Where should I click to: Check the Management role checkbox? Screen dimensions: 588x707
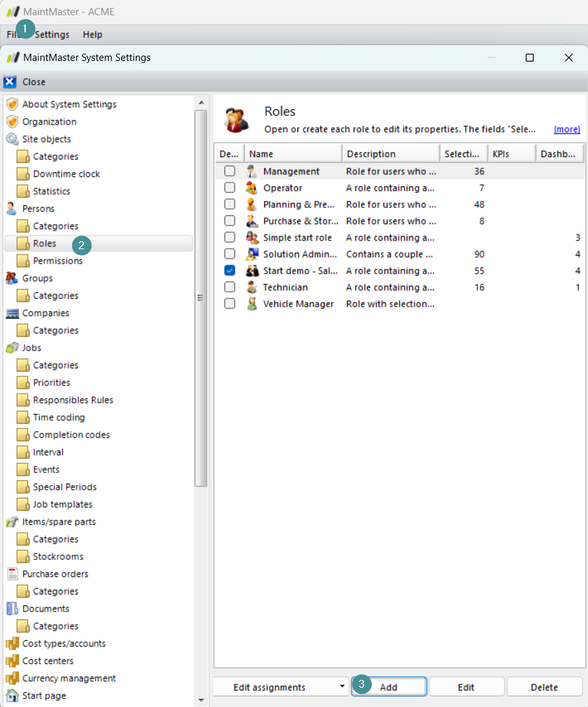pyautogui.click(x=230, y=172)
